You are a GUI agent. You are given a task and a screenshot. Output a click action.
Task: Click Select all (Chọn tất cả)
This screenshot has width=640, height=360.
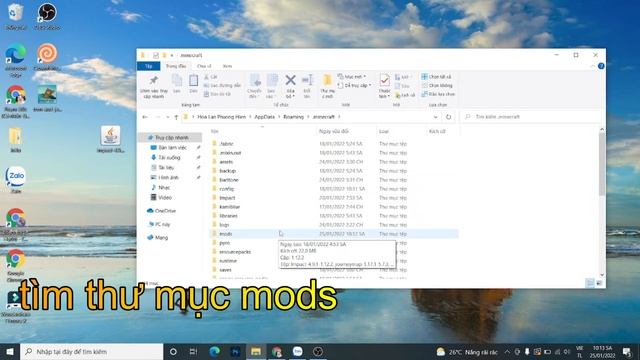[436, 77]
